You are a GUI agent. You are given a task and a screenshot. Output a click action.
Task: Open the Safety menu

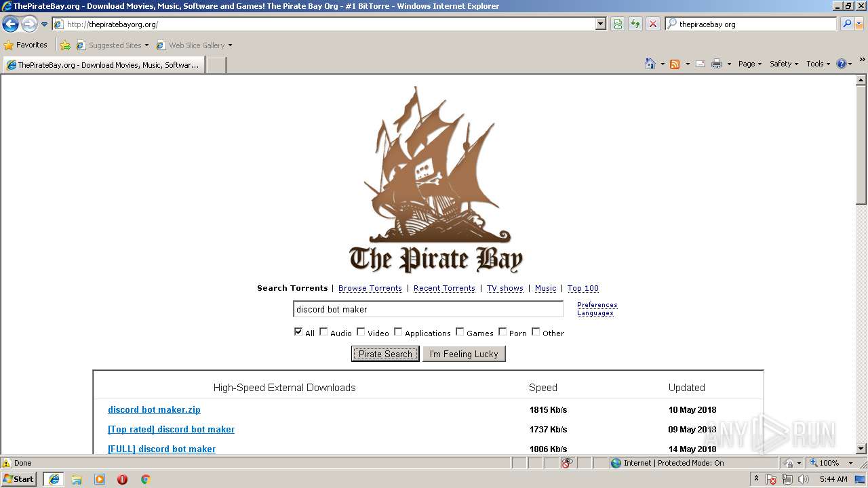click(x=783, y=64)
